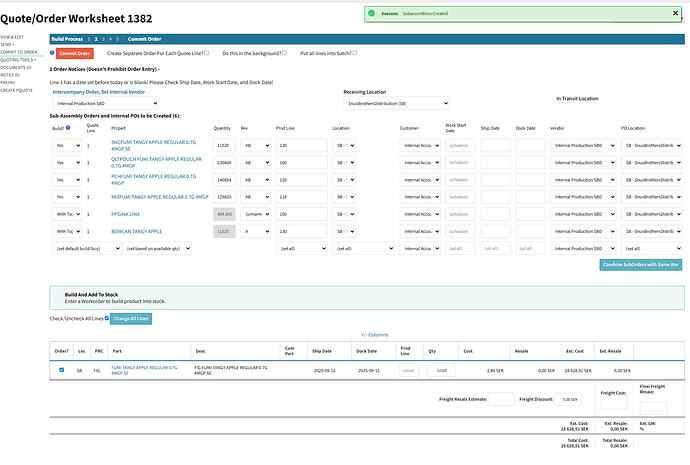Click the Freight Cost input field
Viewport: 690px width, 465px height.
click(612, 402)
